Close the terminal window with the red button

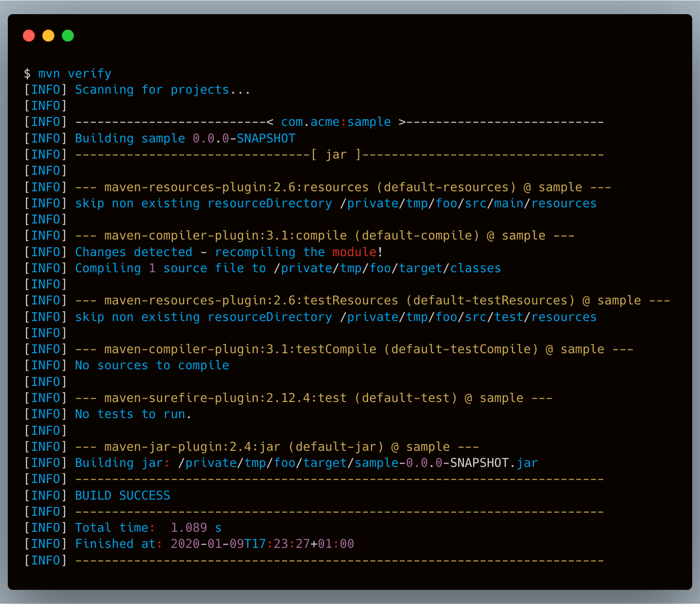[29, 36]
